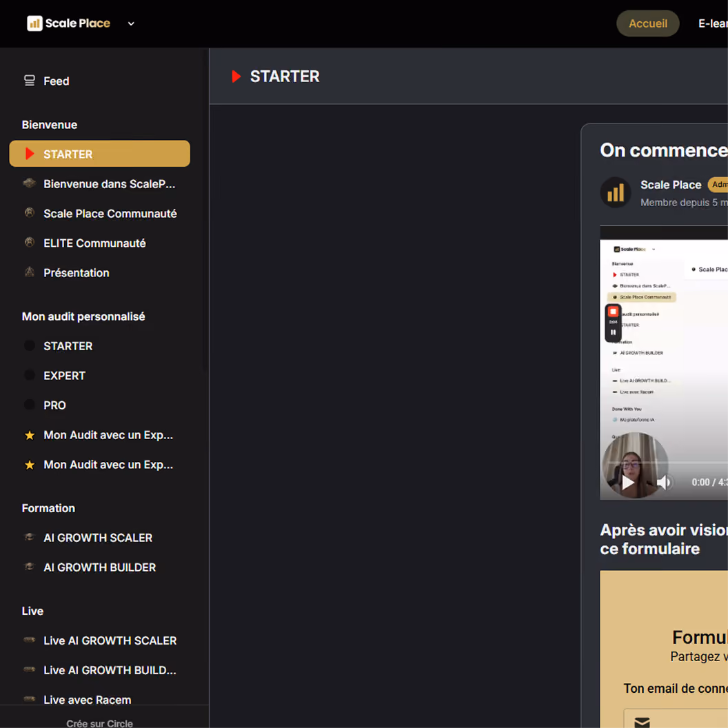
Task: Open the Scale Place author avatar
Action: click(615, 192)
